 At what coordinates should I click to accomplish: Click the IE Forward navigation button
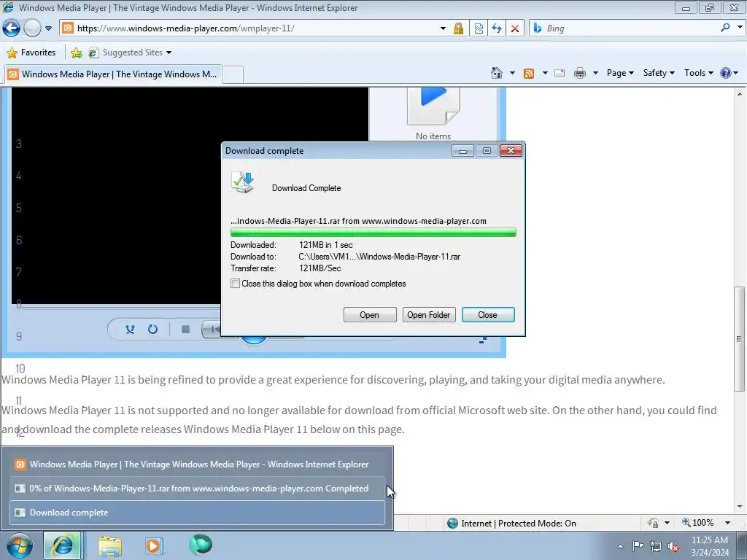tap(32, 28)
